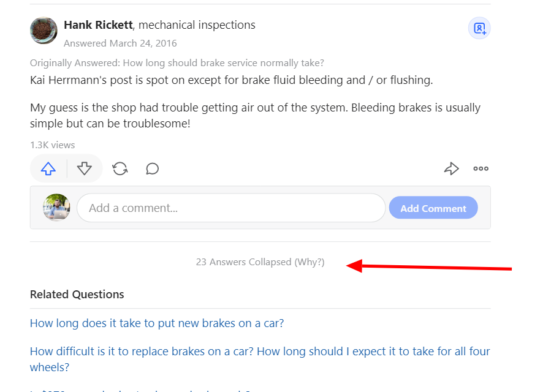
Task: Click the 'mechanical inspections' credential text
Action: click(197, 25)
